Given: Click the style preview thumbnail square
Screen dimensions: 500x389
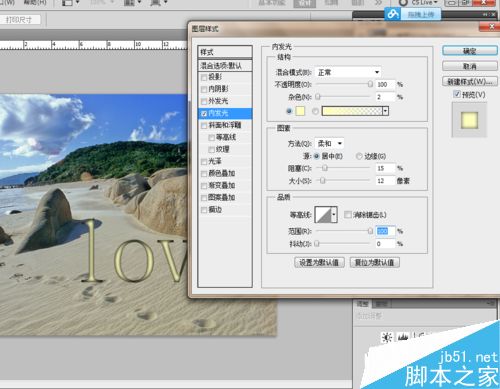Looking at the screenshot, I should click(x=469, y=120).
